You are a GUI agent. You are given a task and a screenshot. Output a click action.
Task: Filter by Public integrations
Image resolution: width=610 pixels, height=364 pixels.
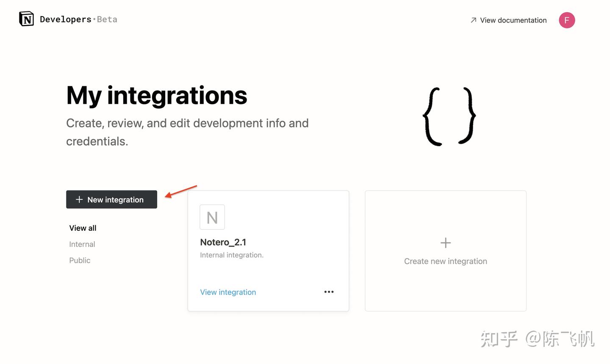tap(80, 260)
